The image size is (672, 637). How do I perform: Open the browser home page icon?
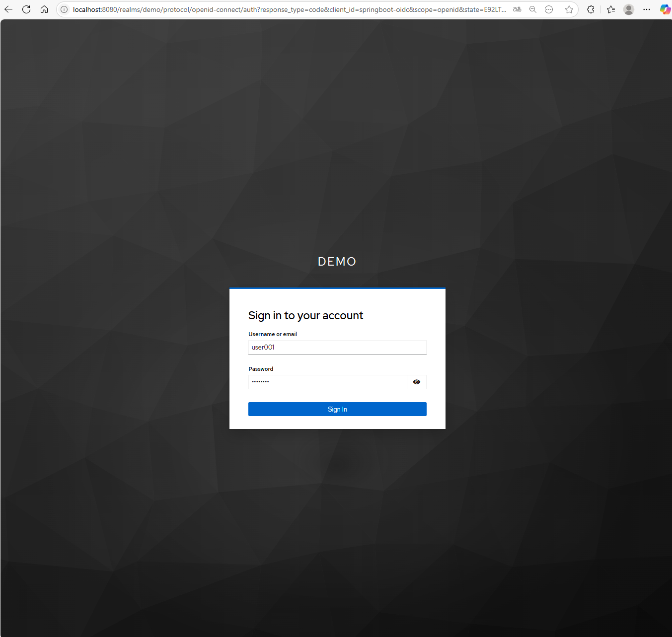click(x=44, y=9)
